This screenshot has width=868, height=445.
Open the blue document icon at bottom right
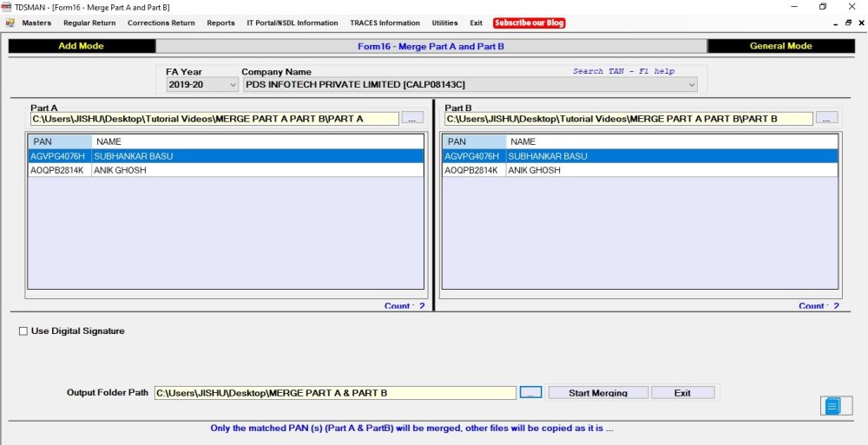833,406
